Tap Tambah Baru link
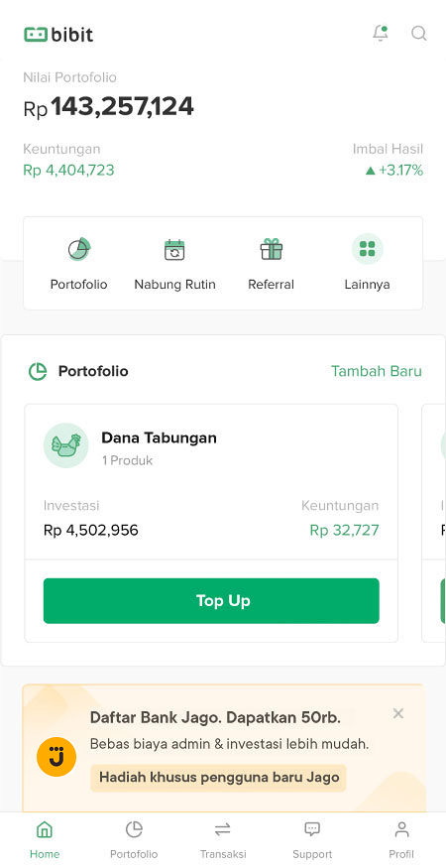 pyautogui.click(x=377, y=371)
